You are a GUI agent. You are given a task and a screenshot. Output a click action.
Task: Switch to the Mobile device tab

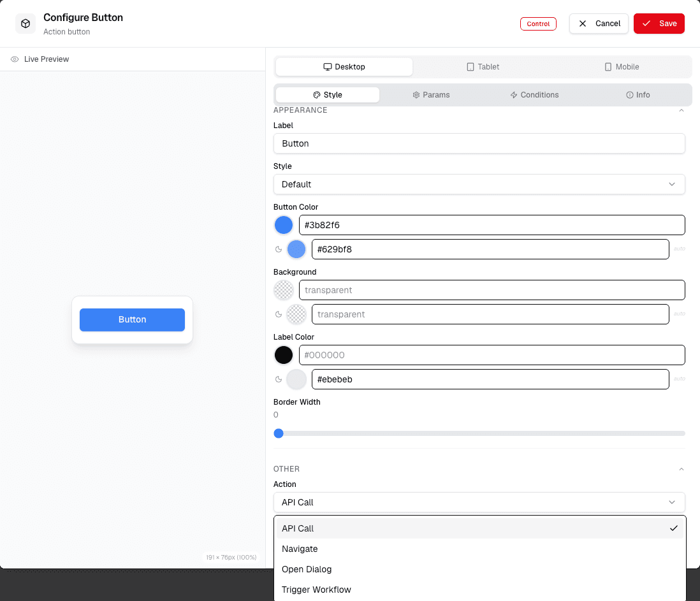click(622, 67)
